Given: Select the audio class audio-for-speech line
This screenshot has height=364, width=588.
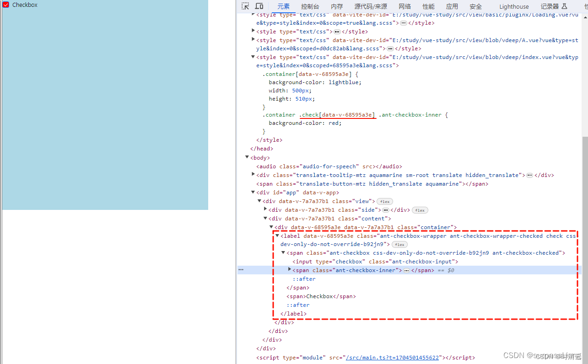Looking at the screenshot, I should click(329, 166).
